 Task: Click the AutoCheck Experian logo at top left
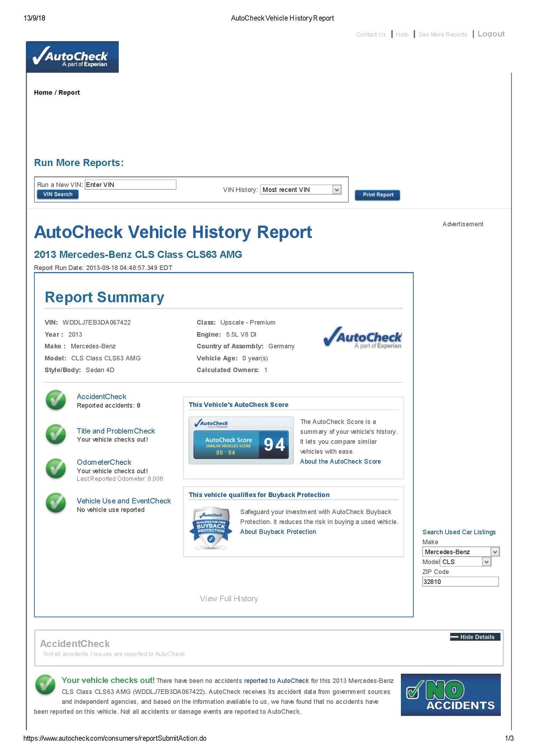[x=72, y=57]
